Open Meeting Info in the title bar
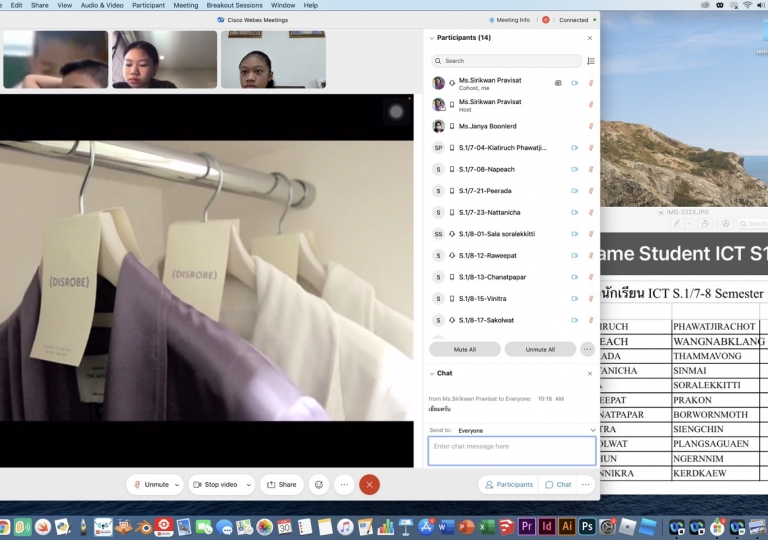This screenshot has width=768, height=540. coord(509,20)
